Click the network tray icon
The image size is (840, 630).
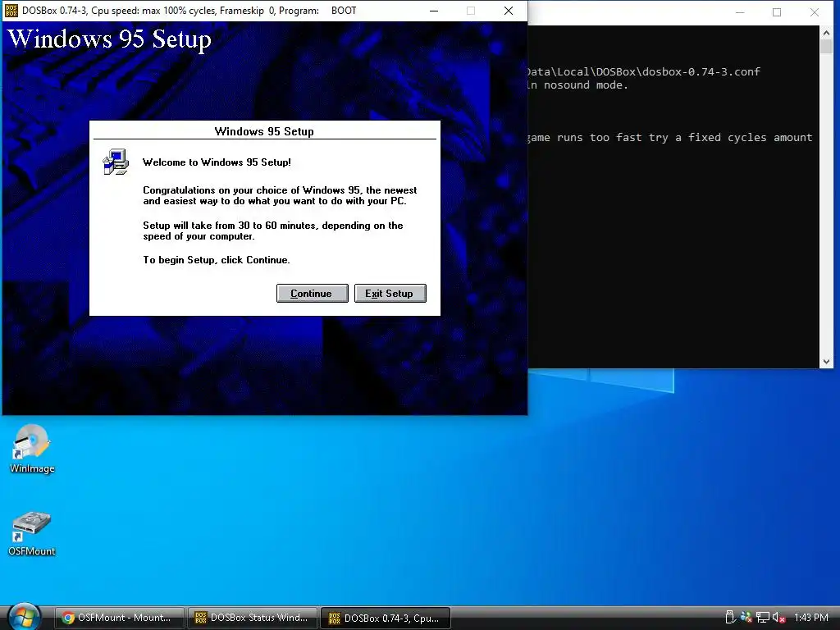[763, 618]
